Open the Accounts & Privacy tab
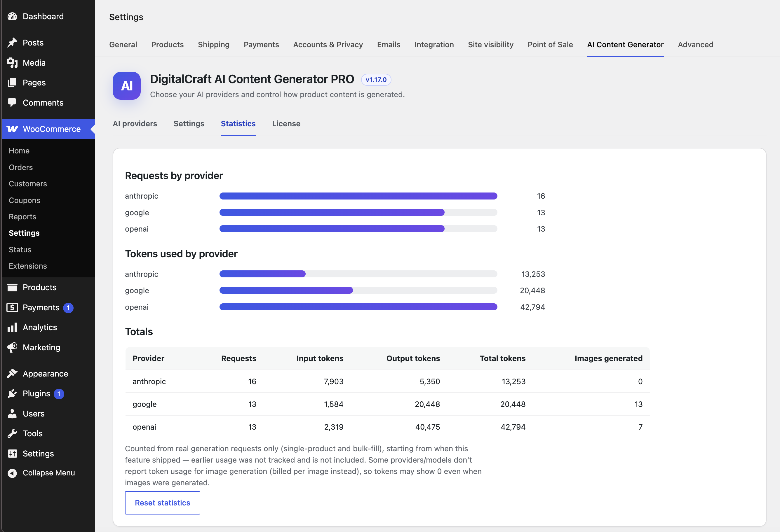The image size is (780, 532). tap(328, 45)
